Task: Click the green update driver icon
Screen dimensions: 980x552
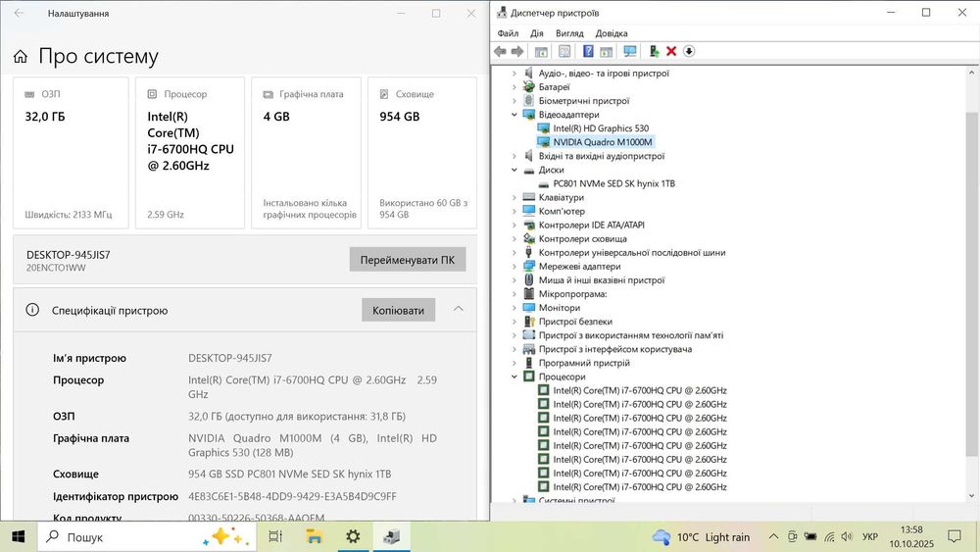Action: click(x=654, y=51)
